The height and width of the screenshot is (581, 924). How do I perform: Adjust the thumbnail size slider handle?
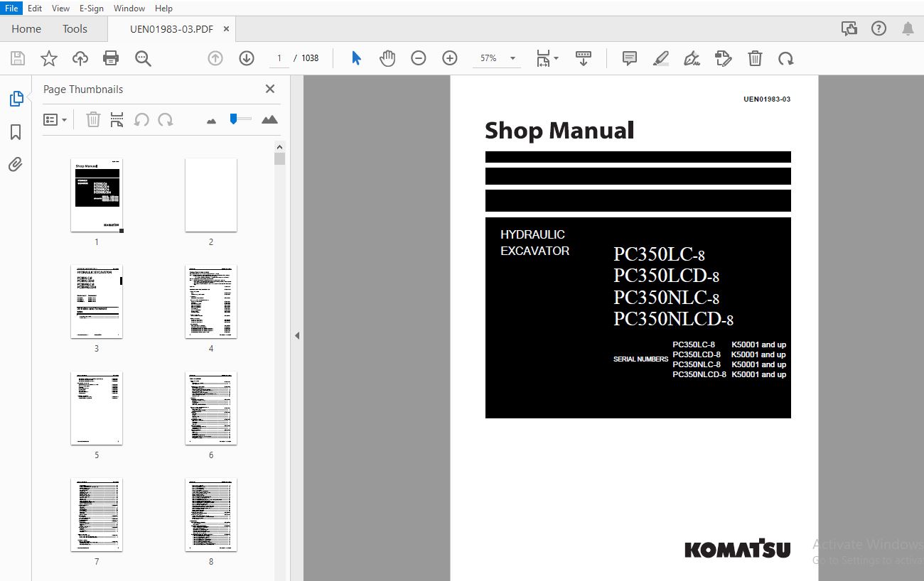[233, 119]
